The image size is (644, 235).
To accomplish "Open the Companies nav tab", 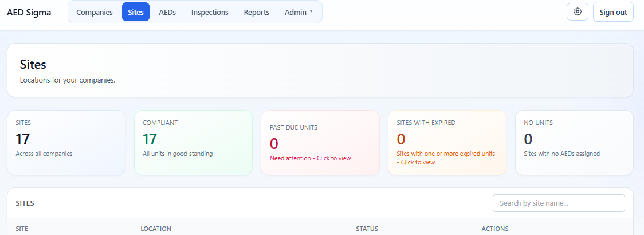I will (95, 12).
